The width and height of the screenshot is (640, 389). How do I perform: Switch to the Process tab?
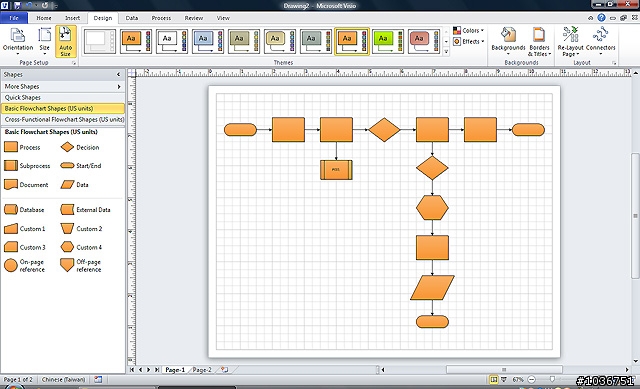pyautogui.click(x=161, y=18)
